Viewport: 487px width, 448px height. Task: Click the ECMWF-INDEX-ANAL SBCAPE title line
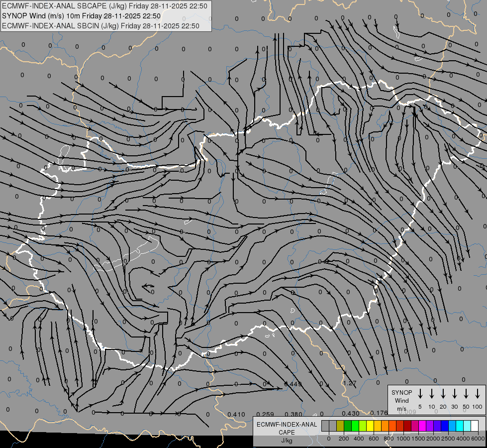[x=104, y=6]
